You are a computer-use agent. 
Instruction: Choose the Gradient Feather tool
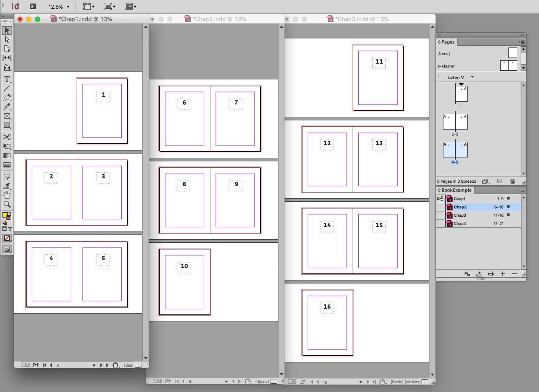[x=7, y=165]
